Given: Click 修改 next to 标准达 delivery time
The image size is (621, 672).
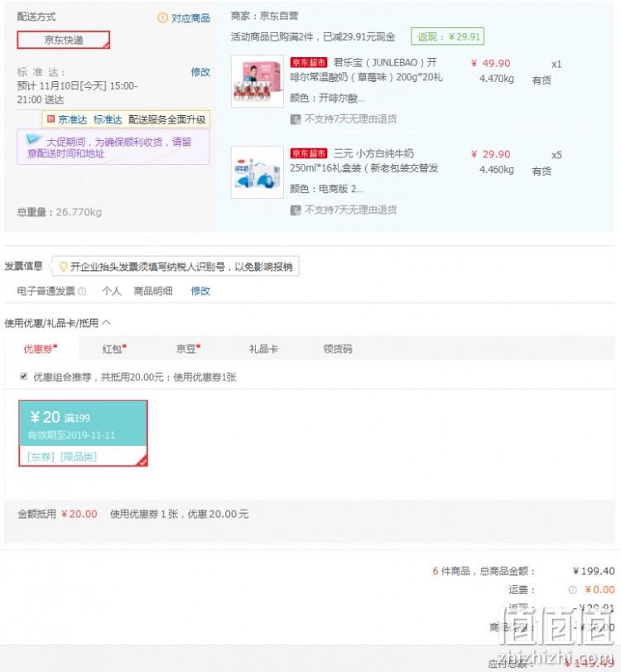Looking at the screenshot, I should [x=200, y=72].
